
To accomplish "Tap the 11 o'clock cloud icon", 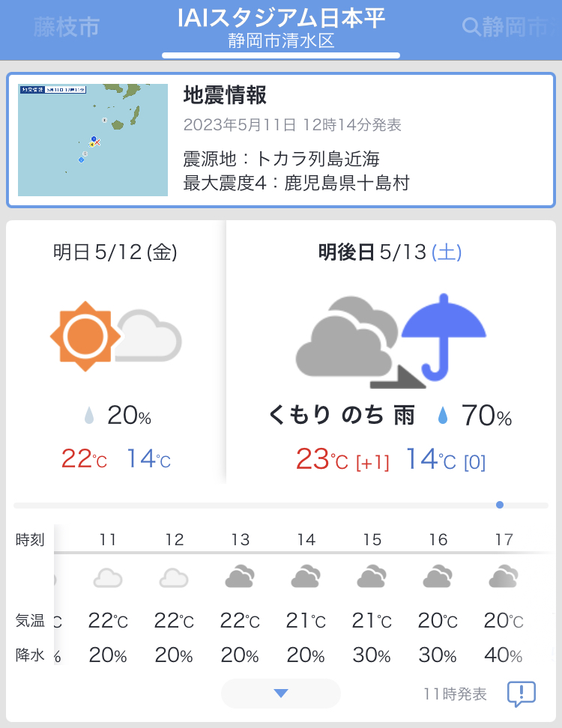I will [x=108, y=578].
